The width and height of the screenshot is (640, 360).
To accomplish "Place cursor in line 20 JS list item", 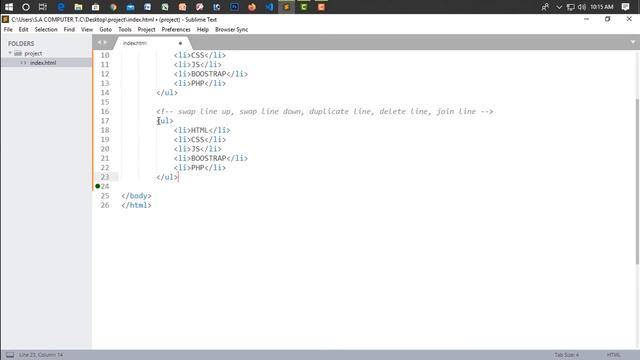I will (198, 149).
